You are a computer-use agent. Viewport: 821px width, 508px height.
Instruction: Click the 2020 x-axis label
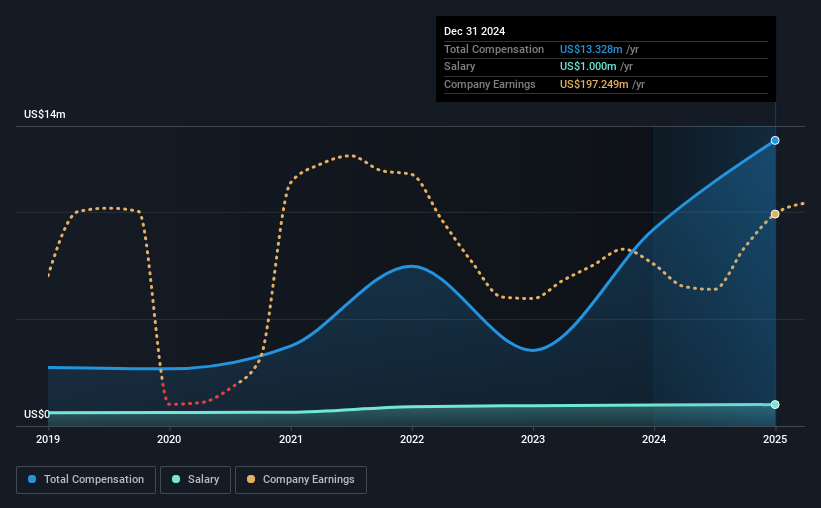[x=169, y=439]
